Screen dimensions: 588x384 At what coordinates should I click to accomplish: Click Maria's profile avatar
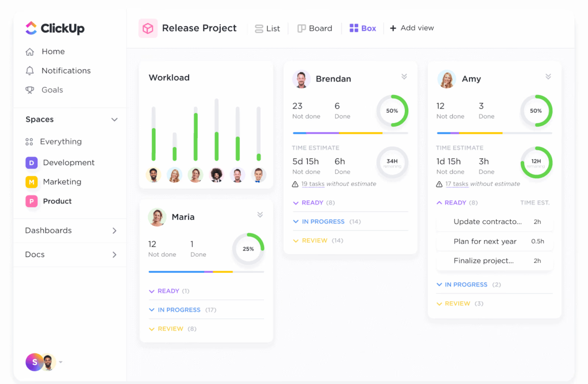157,217
